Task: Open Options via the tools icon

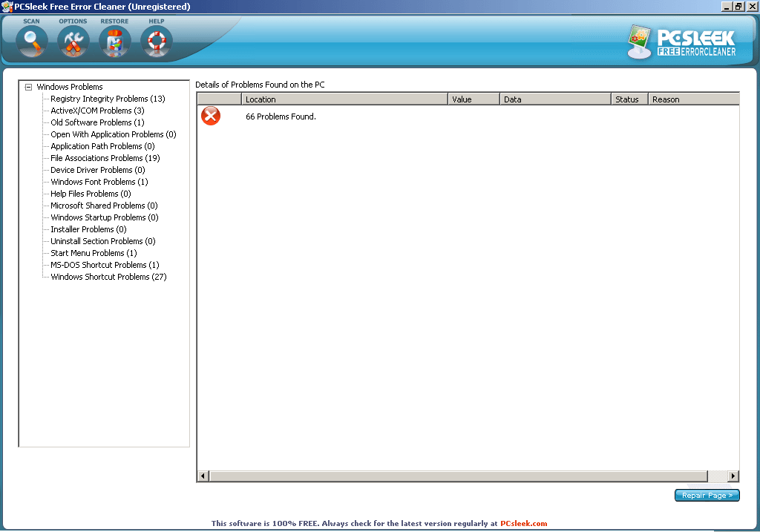Action: tap(73, 42)
